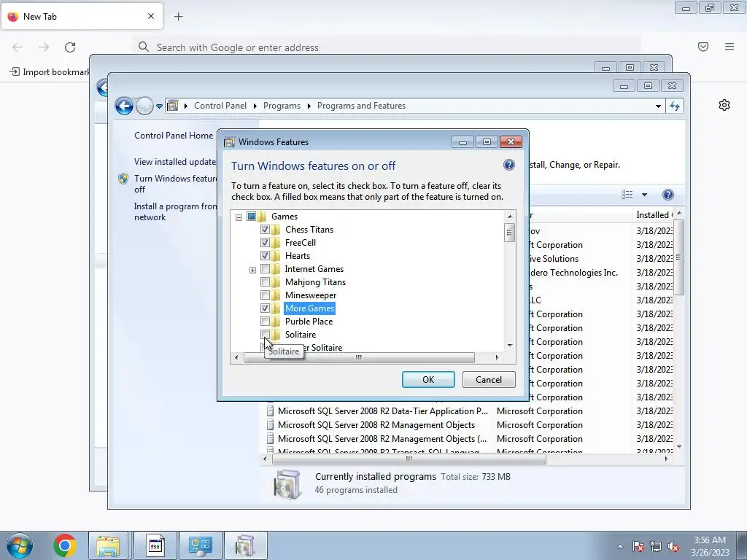Click the Control Panel back arrow

pos(124,106)
